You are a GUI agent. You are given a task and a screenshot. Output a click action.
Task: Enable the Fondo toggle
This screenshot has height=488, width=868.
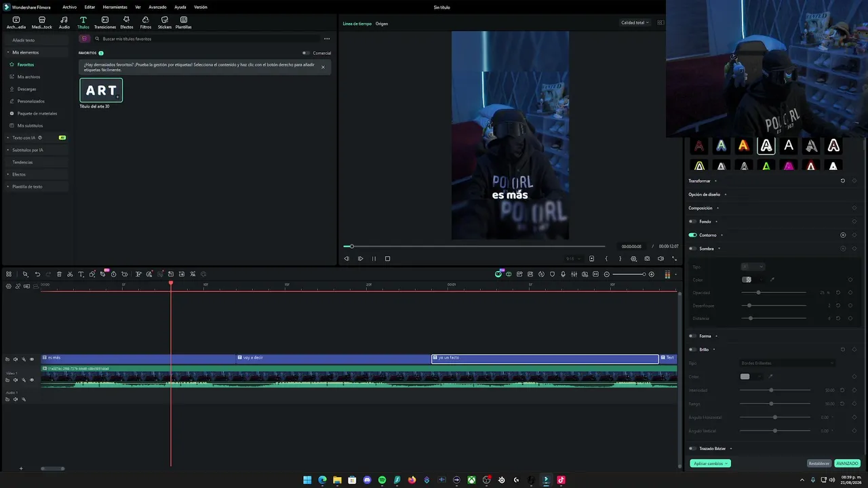692,222
